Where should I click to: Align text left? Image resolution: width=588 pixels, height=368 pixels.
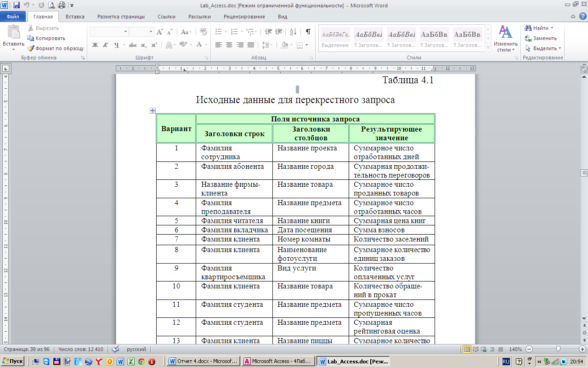pos(219,45)
